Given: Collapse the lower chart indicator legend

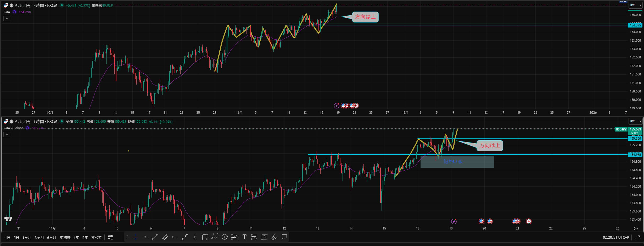Looking at the screenshot, I should [7, 135].
